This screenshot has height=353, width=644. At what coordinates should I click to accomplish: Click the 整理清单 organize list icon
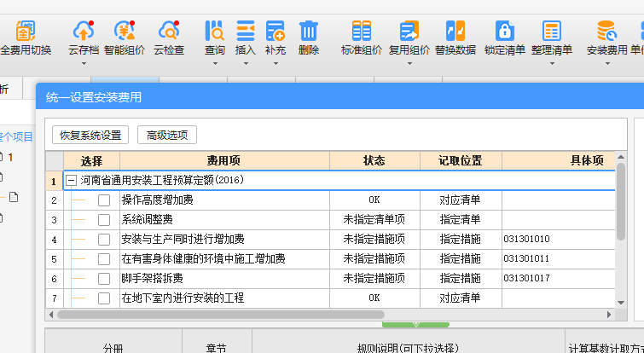click(552, 31)
